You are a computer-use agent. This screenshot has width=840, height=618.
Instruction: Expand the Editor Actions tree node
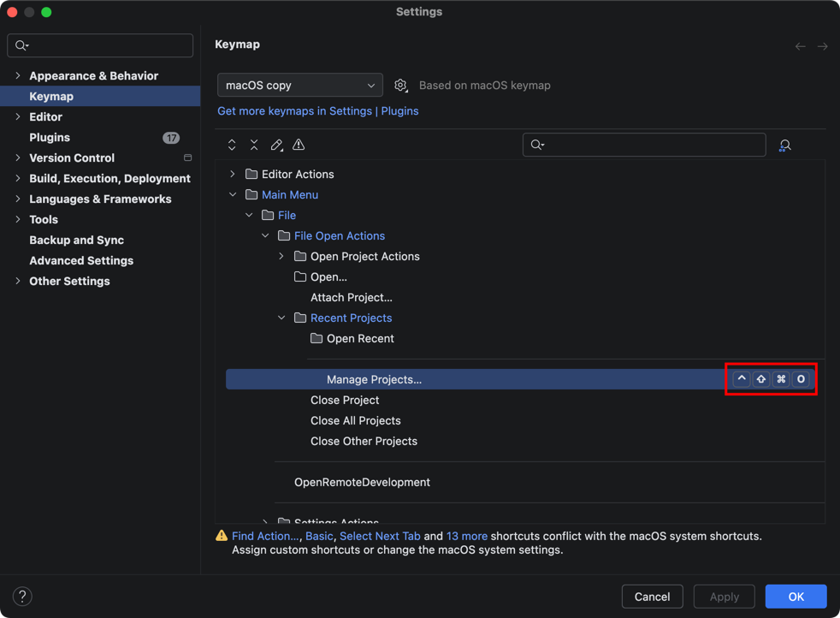(x=233, y=175)
